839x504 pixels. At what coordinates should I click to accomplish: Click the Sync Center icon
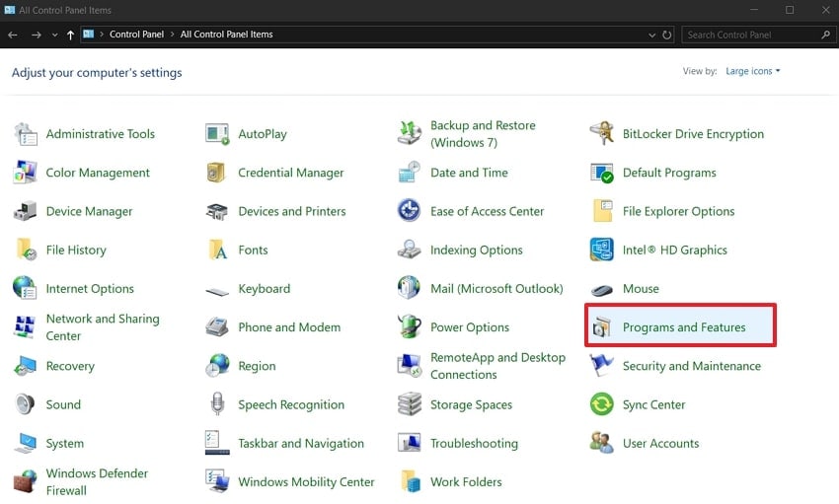602,404
